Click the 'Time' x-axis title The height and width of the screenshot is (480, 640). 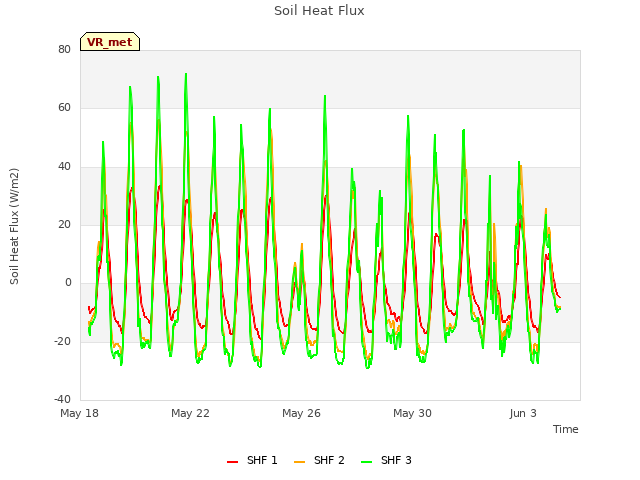tap(565, 429)
